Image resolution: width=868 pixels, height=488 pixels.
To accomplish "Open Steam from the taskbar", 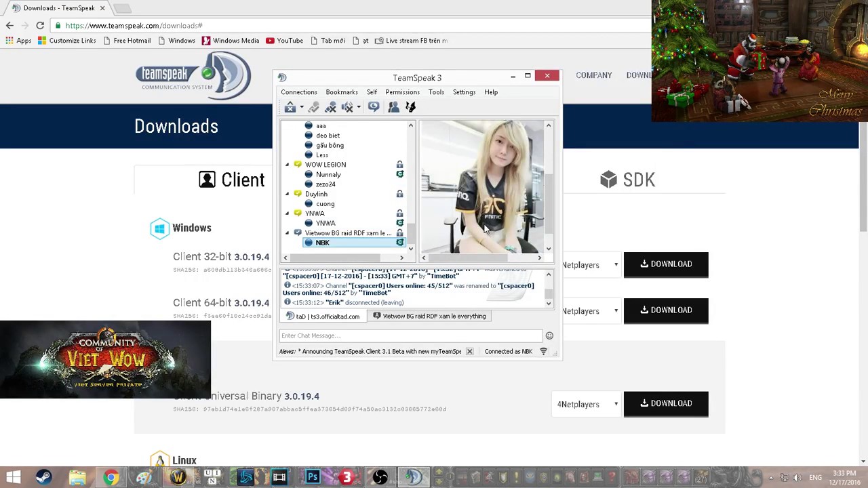I will click(x=44, y=477).
